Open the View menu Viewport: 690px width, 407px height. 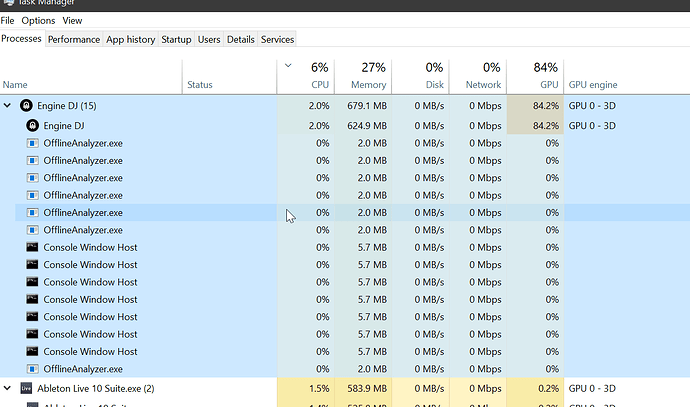pyautogui.click(x=72, y=21)
